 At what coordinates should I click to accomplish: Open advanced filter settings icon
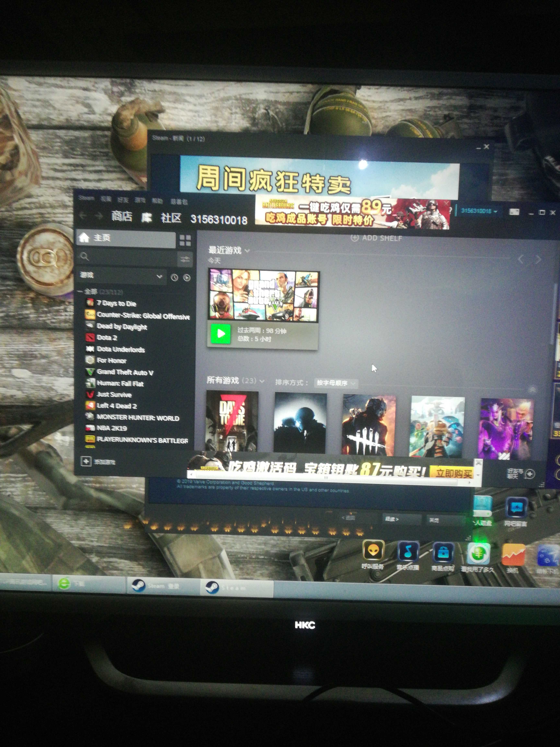(x=185, y=259)
